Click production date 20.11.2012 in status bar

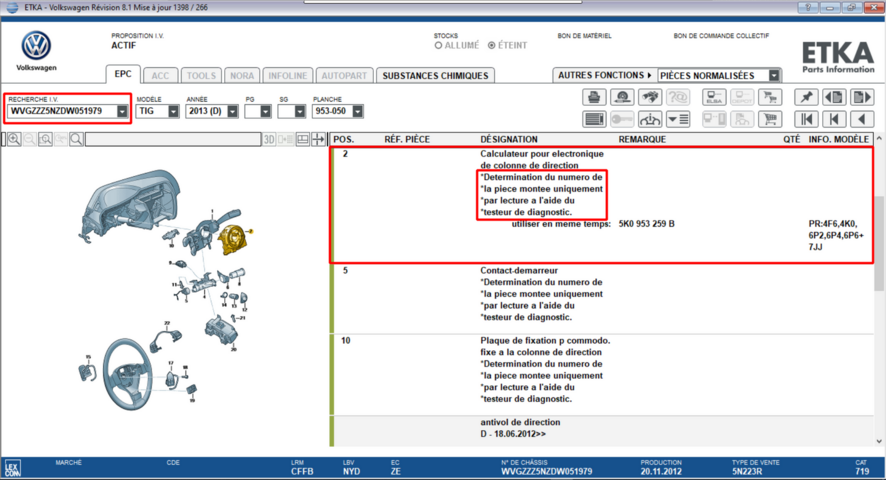[661, 471]
